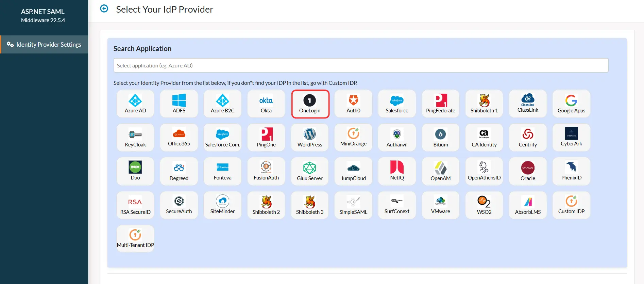Image resolution: width=644 pixels, height=284 pixels.
Task: Click the OneLogin provider tile
Action: pos(310,104)
